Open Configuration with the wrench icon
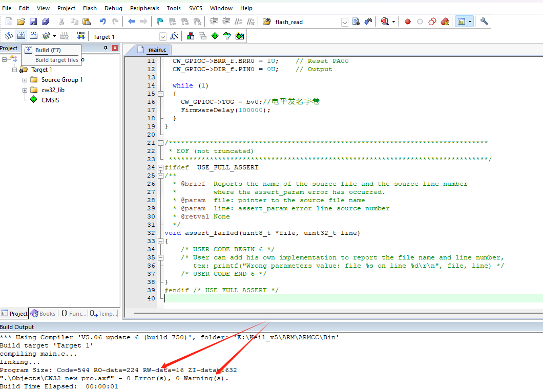Image resolution: width=543 pixels, height=392 pixels. coord(484,22)
